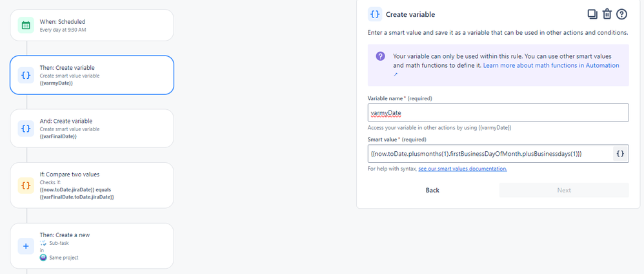The width and height of the screenshot is (644, 274).
Task: Click braces icon in Create variable header
Action: pyautogui.click(x=375, y=14)
